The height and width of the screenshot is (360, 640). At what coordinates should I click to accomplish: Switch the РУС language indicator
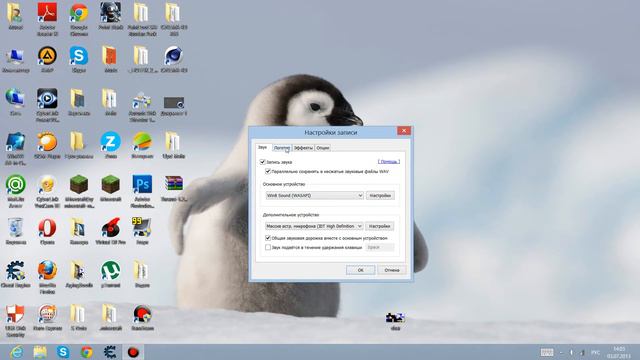pos(596,352)
